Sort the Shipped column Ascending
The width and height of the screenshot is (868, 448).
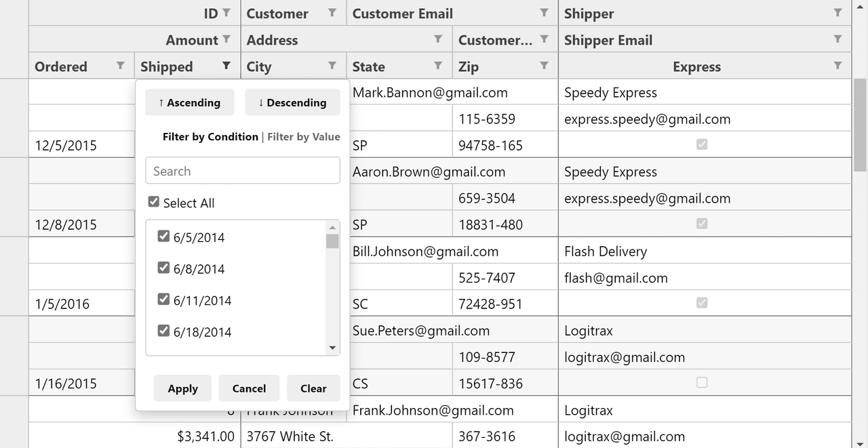pyautogui.click(x=190, y=102)
